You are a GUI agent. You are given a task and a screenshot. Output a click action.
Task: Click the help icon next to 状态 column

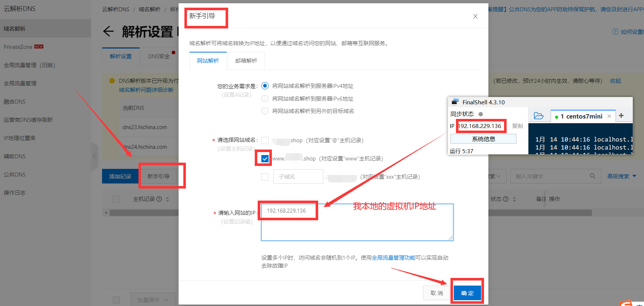(x=506, y=199)
